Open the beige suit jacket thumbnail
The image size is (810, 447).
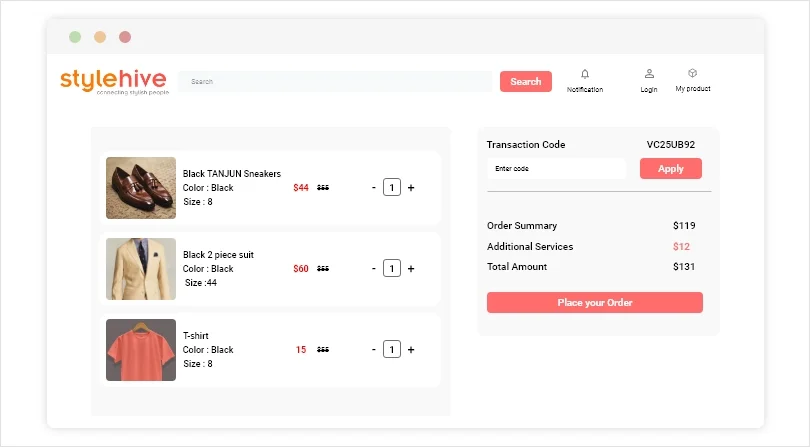[141, 269]
